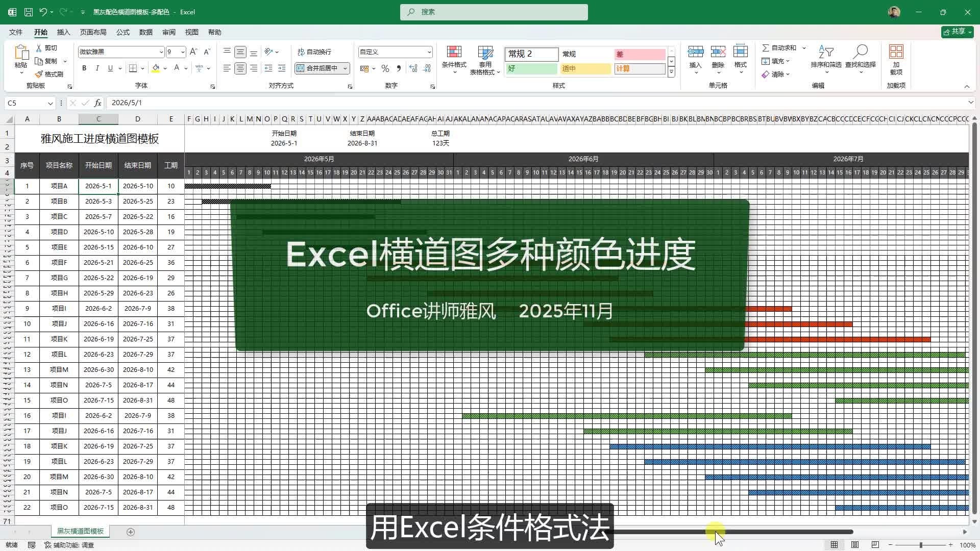Screen dimensions: 980x551
Task: Open 查找和选择 (Find & Select)
Action: click(860, 60)
